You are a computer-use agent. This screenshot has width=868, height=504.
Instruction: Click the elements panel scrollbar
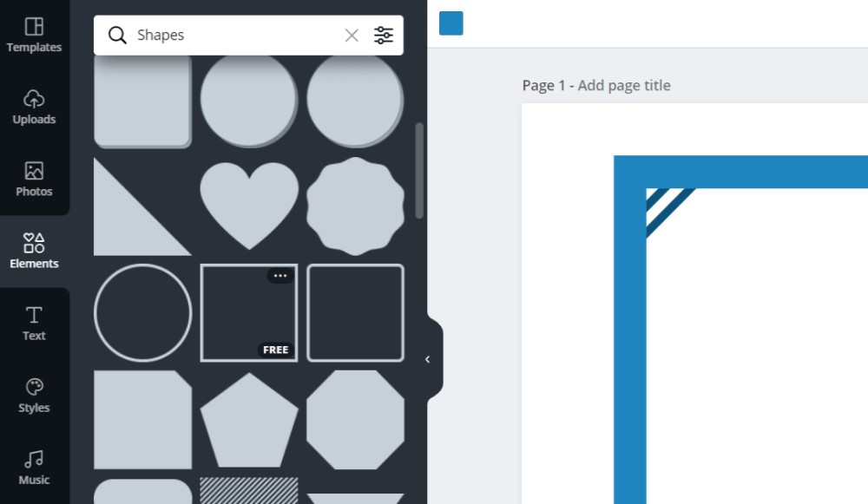(420, 169)
